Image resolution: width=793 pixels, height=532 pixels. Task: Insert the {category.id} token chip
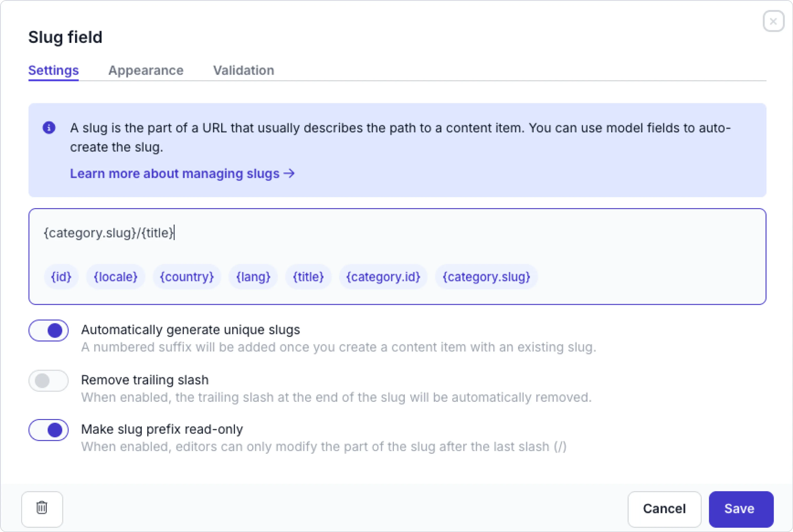coord(383,277)
